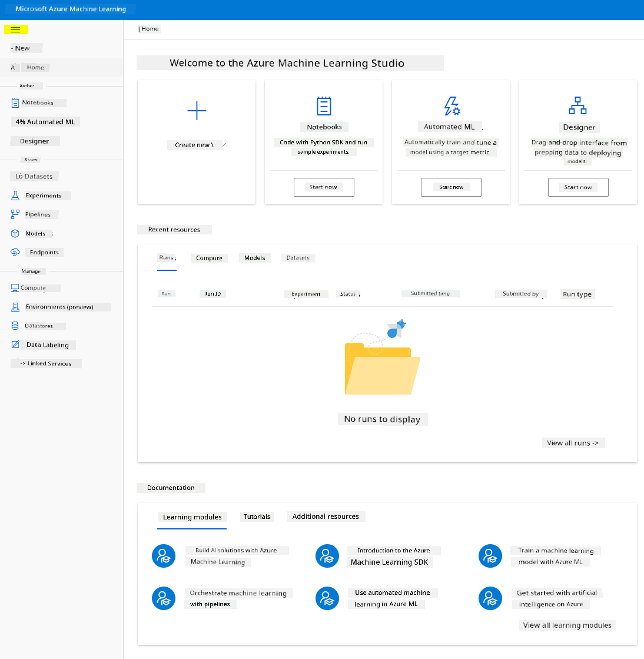
Task: Click the Pipelines icon in sidebar
Action: (x=15, y=214)
